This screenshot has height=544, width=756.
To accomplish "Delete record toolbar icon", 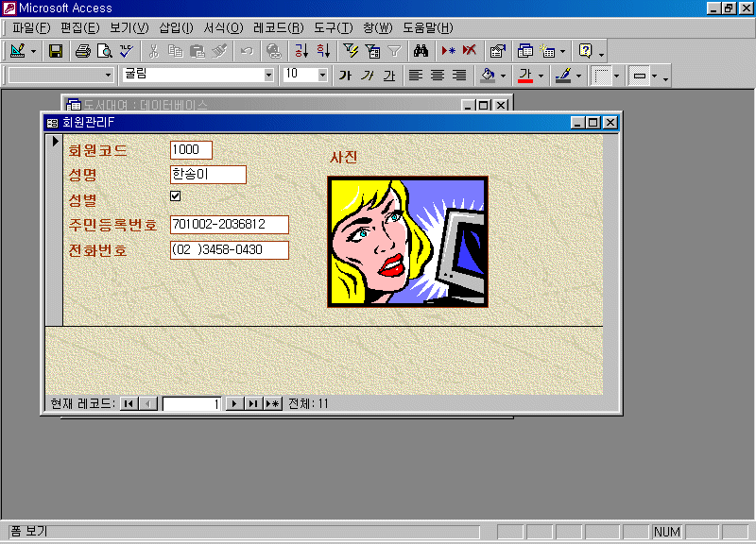I will point(469,51).
